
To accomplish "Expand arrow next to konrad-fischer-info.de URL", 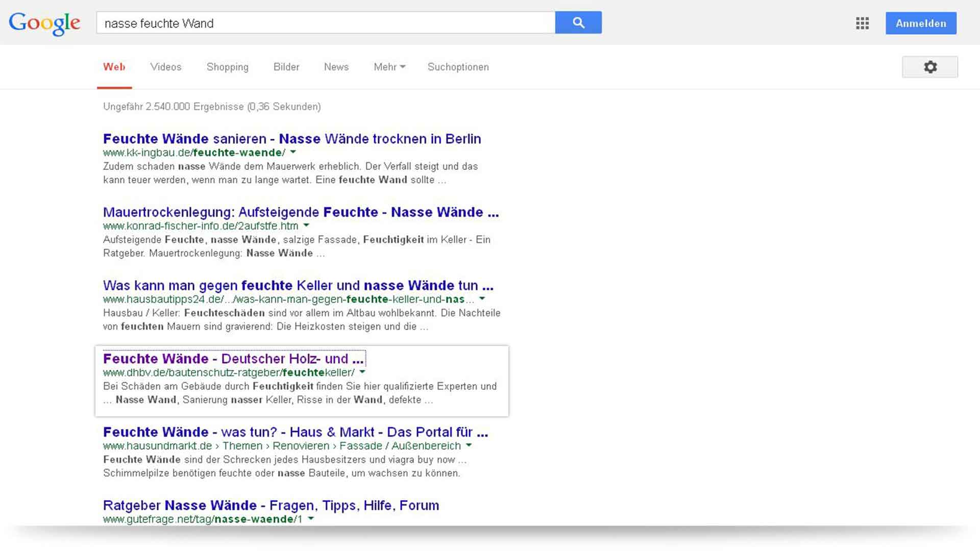I will point(306,225).
